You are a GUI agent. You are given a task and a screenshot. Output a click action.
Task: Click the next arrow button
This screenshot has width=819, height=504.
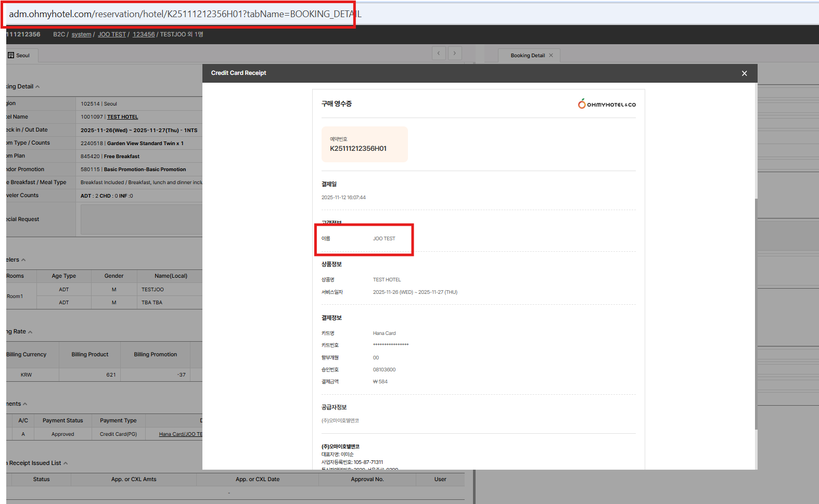point(455,53)
